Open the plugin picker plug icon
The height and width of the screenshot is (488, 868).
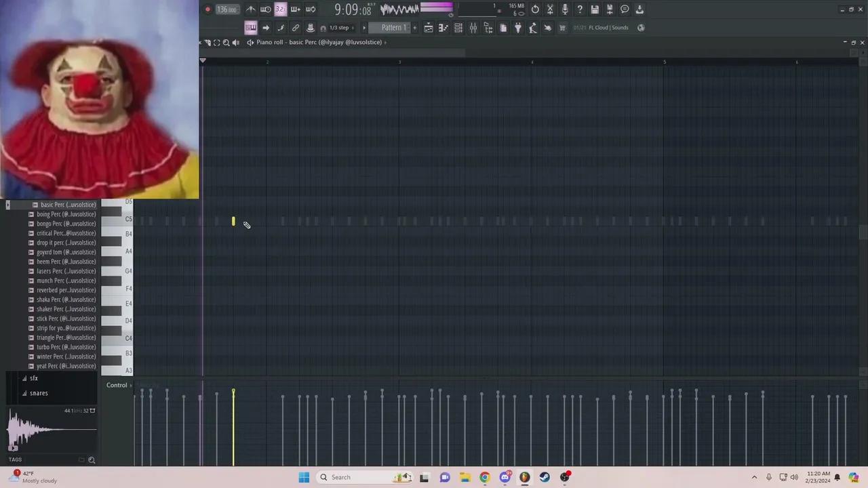[x=518, y=28]
